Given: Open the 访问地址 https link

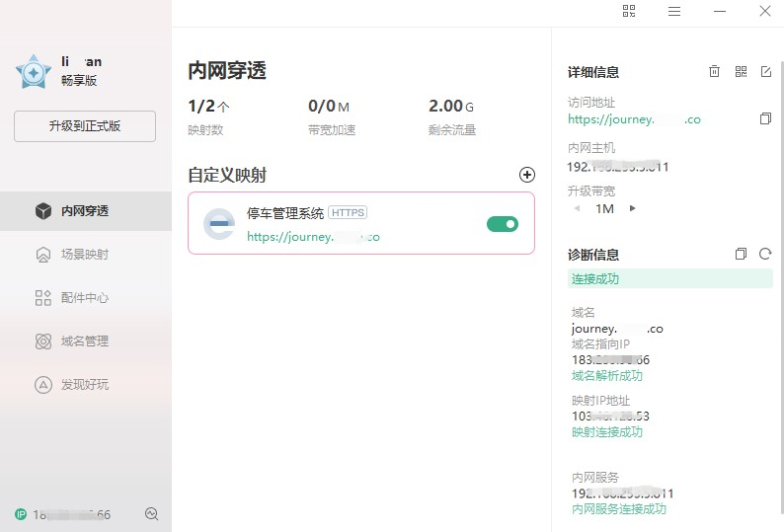Looking at the screenshot, I should pos(634,119).
